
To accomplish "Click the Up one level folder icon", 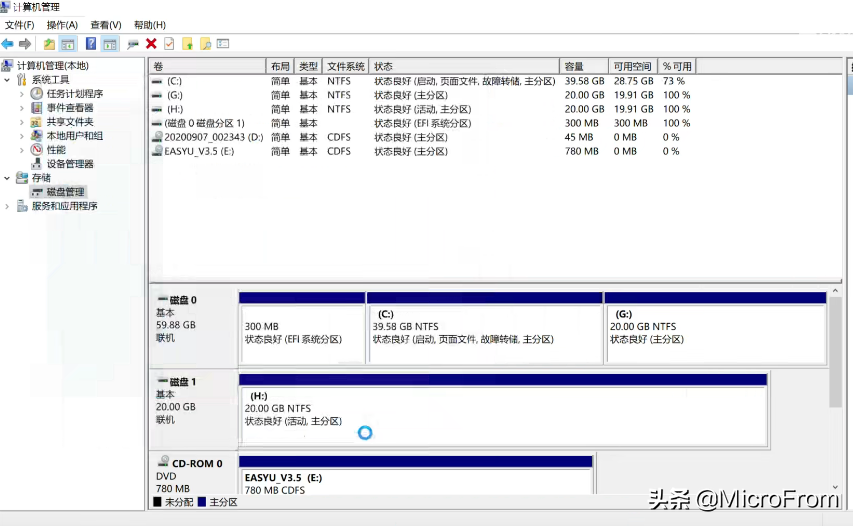I will (x=49, y=44).
